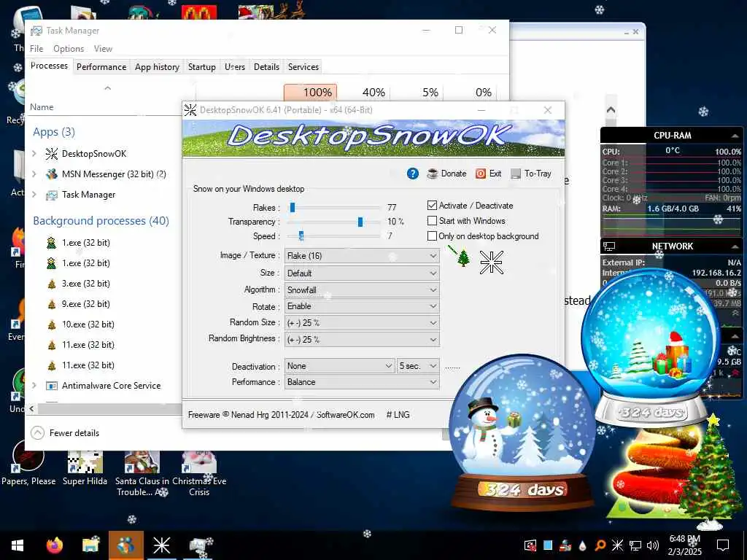Open the Papers, Please desktop shortcut

28,464
